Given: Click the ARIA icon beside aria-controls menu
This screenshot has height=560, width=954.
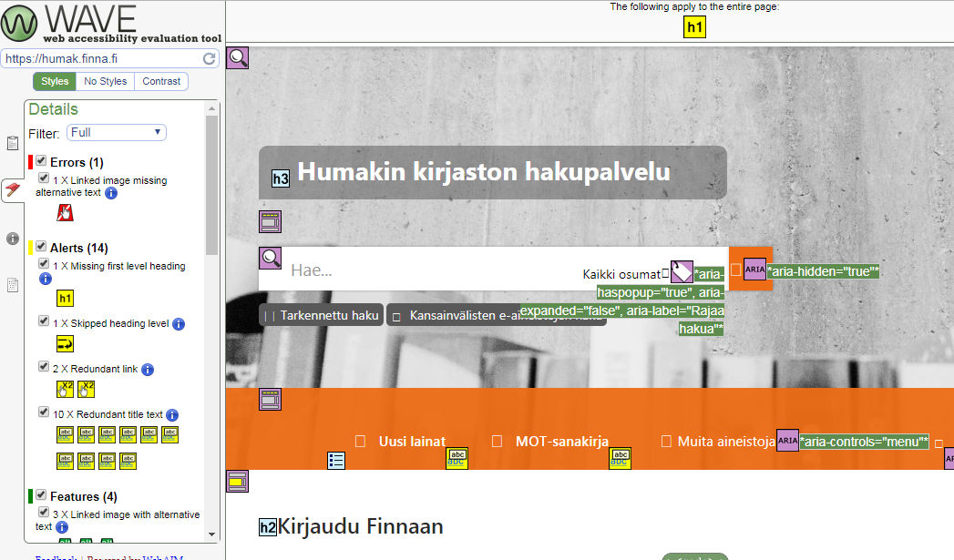Looking at the screenshot, I should [788, 440].
